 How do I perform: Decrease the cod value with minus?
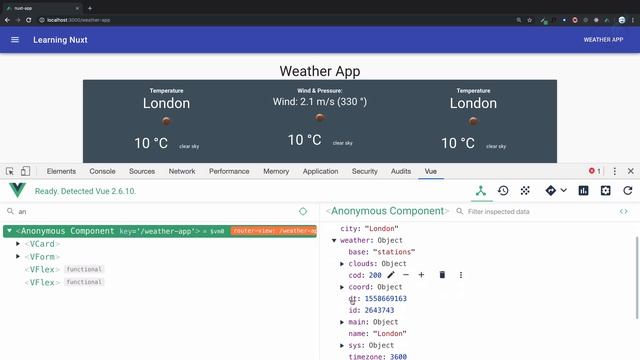(x=406, y=275)
